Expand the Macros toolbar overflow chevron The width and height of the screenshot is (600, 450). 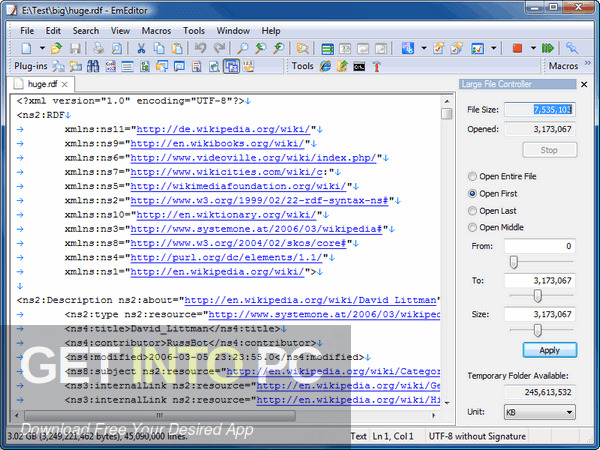tap(588, 63)
